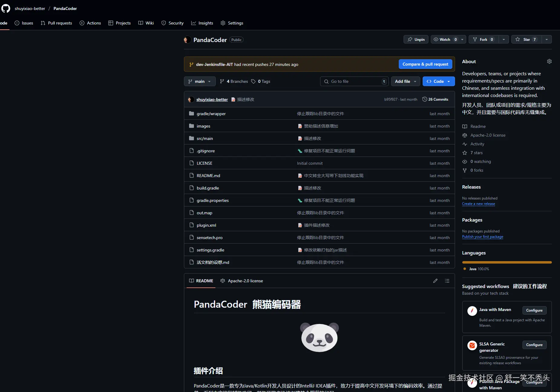Open the Wiki tab
The image size is (560, 392).
click(x=146, y=23)
